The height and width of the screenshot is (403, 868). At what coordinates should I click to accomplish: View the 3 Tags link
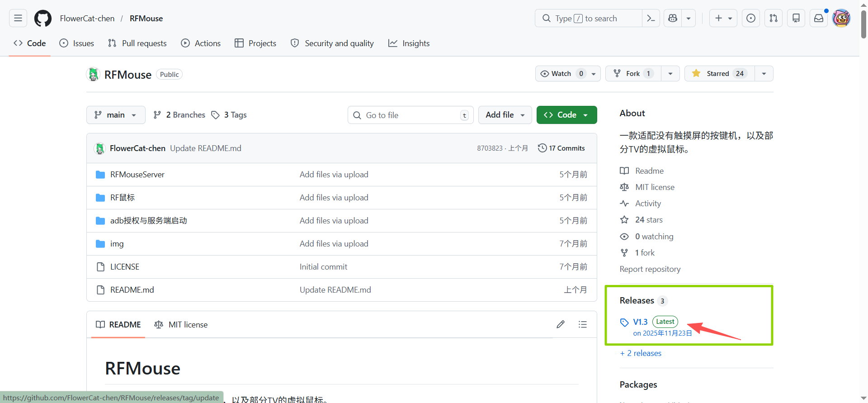(x=229, y=115)
